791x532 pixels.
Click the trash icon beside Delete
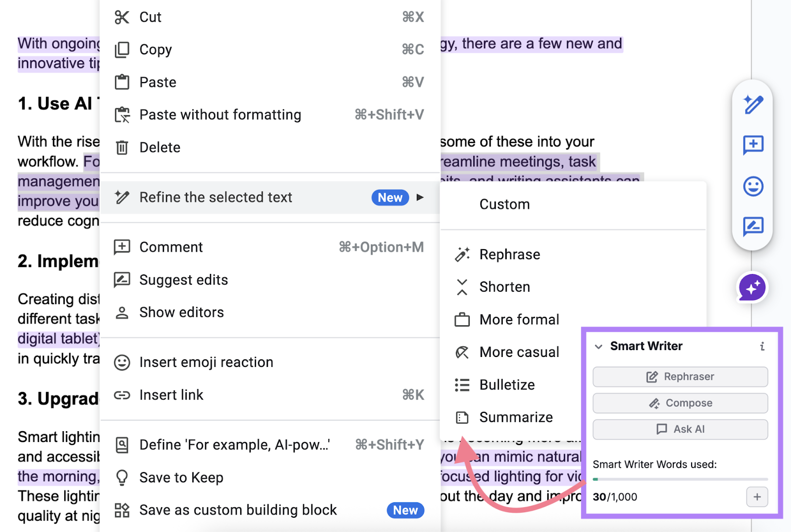click(121, 147)
